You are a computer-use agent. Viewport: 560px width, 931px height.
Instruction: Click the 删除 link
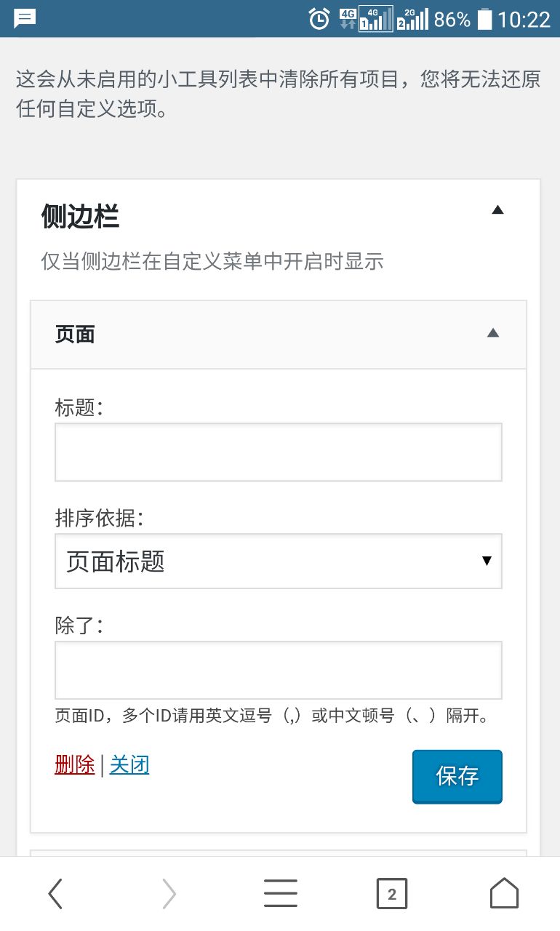pos(74,764)
